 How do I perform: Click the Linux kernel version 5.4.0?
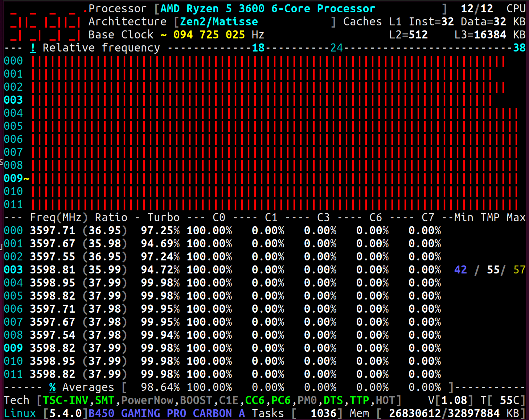point(66,413)
